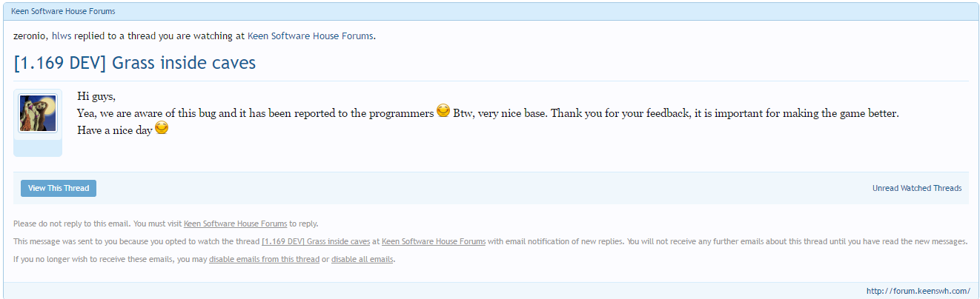Open the hlws user profile link
The image size is (980, 299).
tap(62, 36)
